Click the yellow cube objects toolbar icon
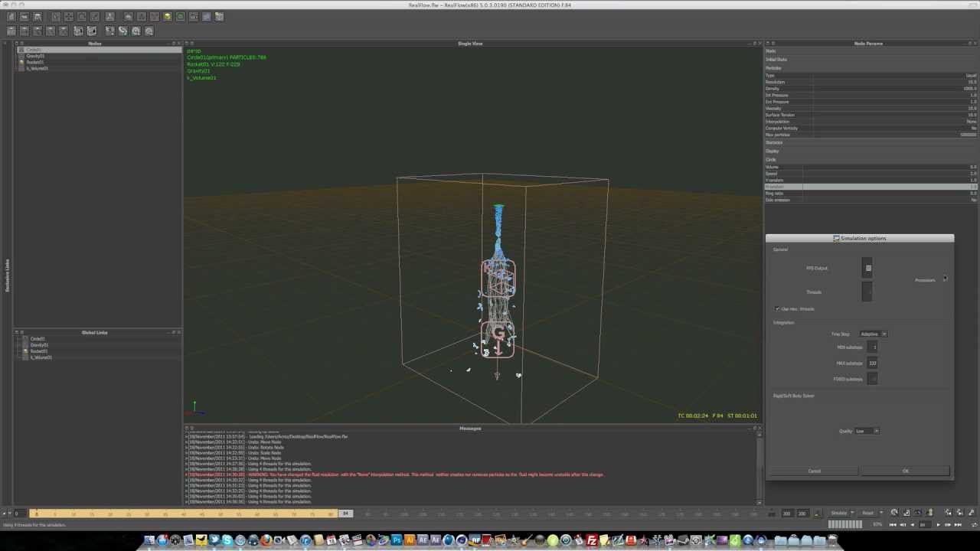Image resolution: width=980 pixels, height=551 pixels. [x=168, y=17]
